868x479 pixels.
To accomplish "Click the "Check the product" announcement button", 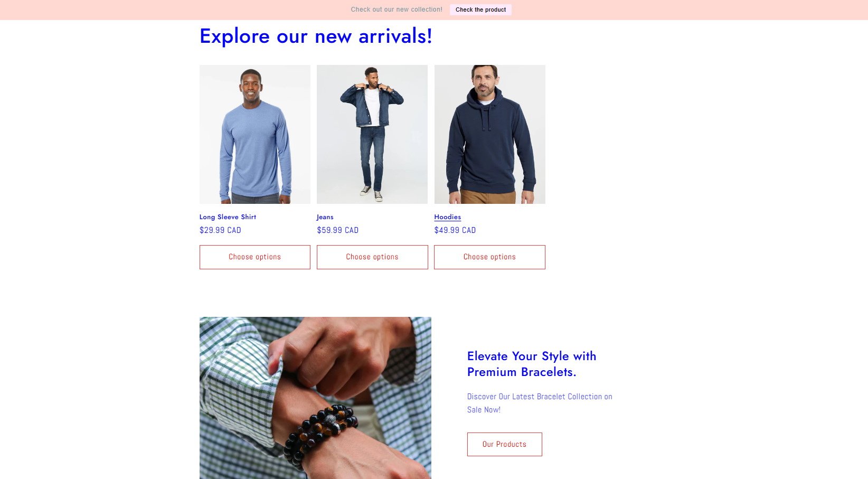I will click(x=480, y=10).
